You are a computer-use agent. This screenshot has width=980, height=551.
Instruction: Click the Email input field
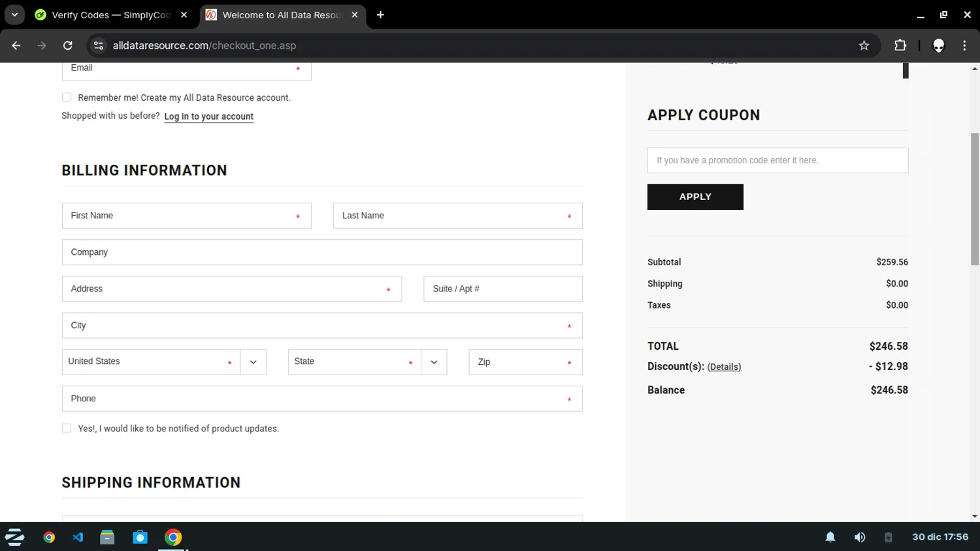click(186, 70)
